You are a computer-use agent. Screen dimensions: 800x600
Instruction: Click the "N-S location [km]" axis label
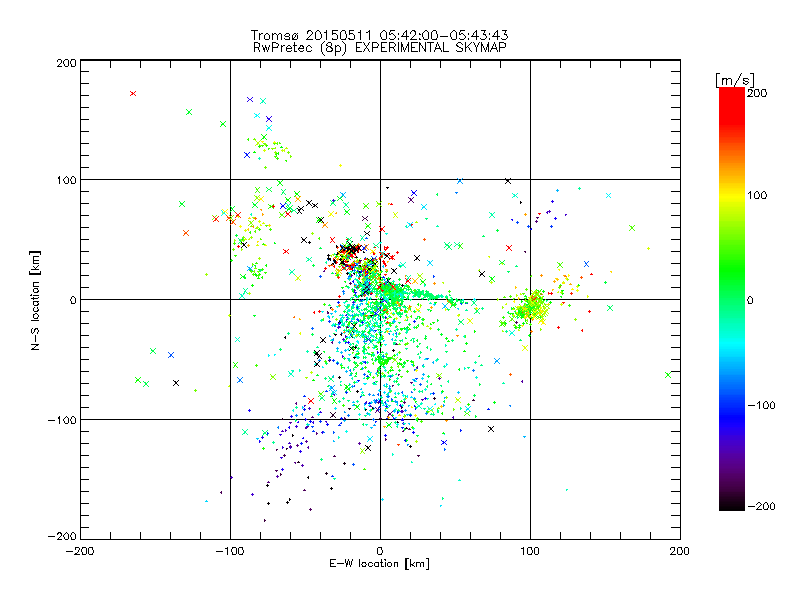[35, 300]
